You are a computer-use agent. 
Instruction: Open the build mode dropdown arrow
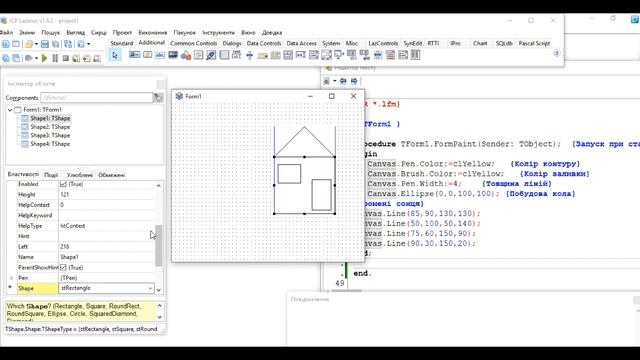pyautogui.click(x=36, y=58)
